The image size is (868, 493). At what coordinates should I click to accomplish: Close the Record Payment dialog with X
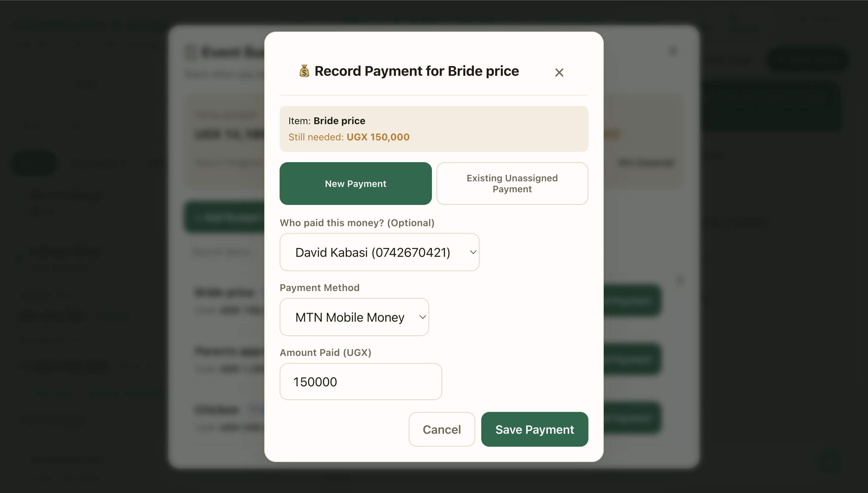pos(559,72)
